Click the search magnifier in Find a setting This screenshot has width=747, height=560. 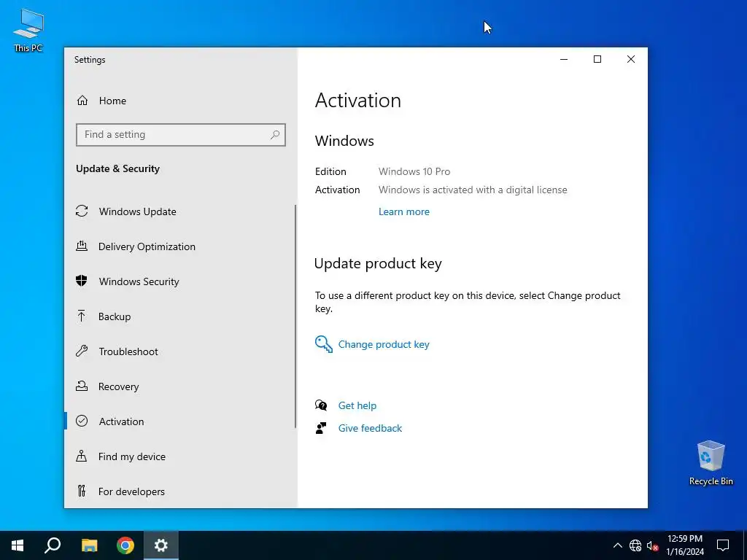(275, 135)
